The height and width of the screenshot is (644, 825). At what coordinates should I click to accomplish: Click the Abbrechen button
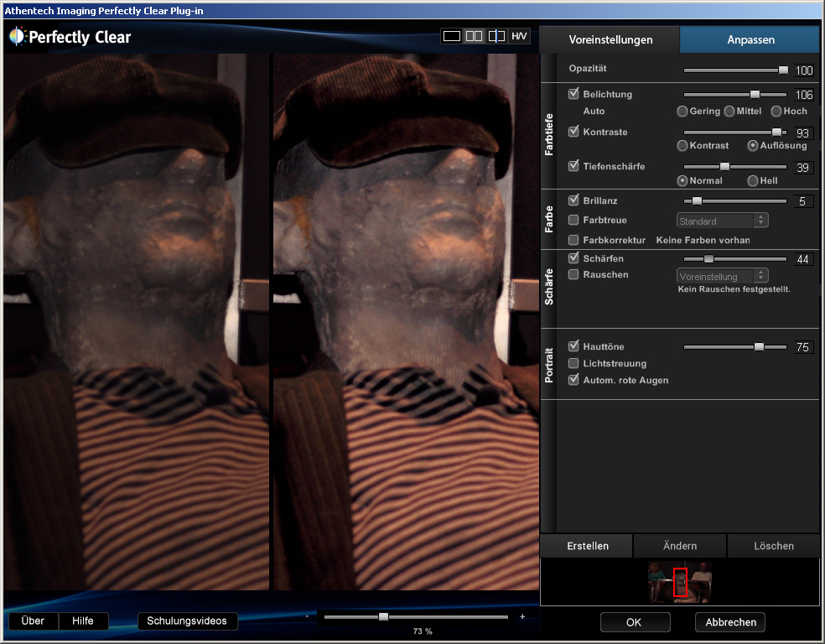coord(730,622)
